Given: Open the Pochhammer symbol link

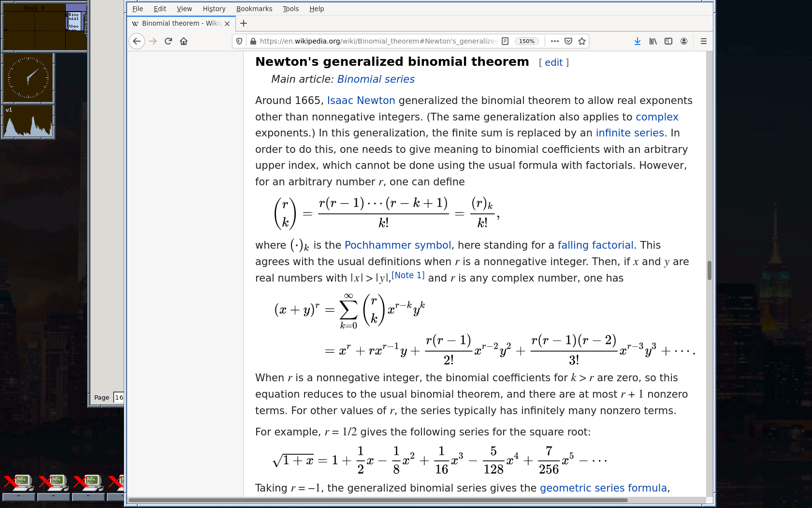Looking at the screenshot, I should pos(398,245).
